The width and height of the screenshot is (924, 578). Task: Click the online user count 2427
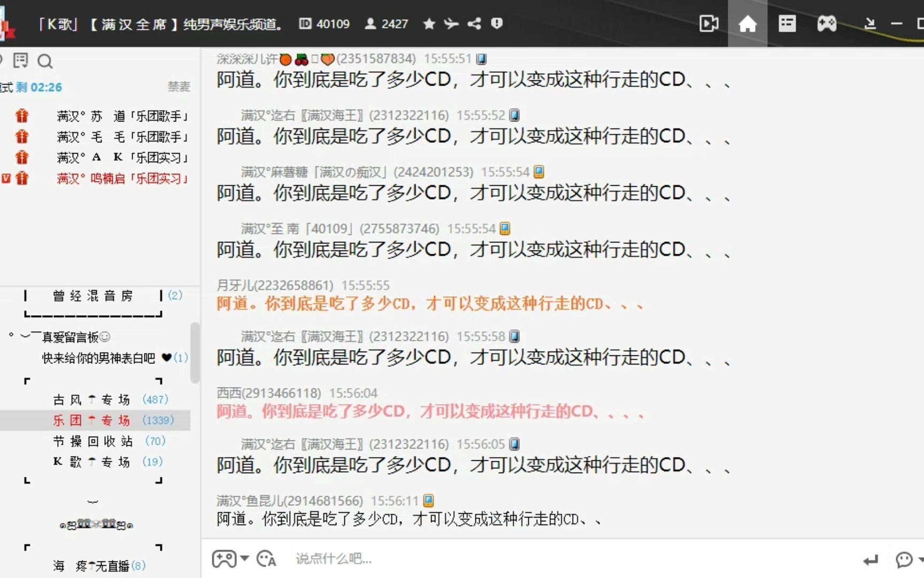point(387,24)
